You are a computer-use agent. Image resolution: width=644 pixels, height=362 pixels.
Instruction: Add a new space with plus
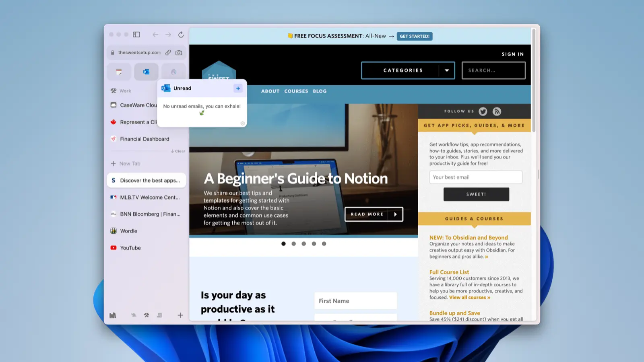pyautogui.click(x=180, y=315)
